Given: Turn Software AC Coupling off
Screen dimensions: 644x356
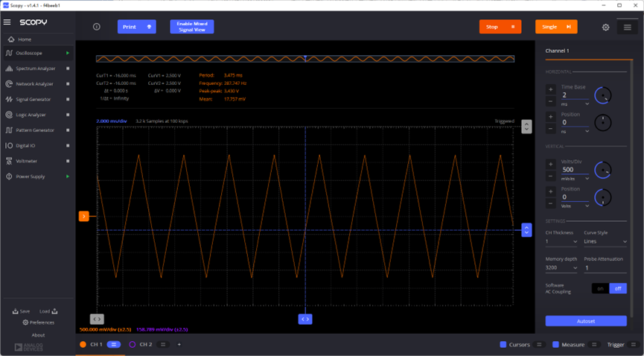Looking at the screenshot, I should 618,288.
